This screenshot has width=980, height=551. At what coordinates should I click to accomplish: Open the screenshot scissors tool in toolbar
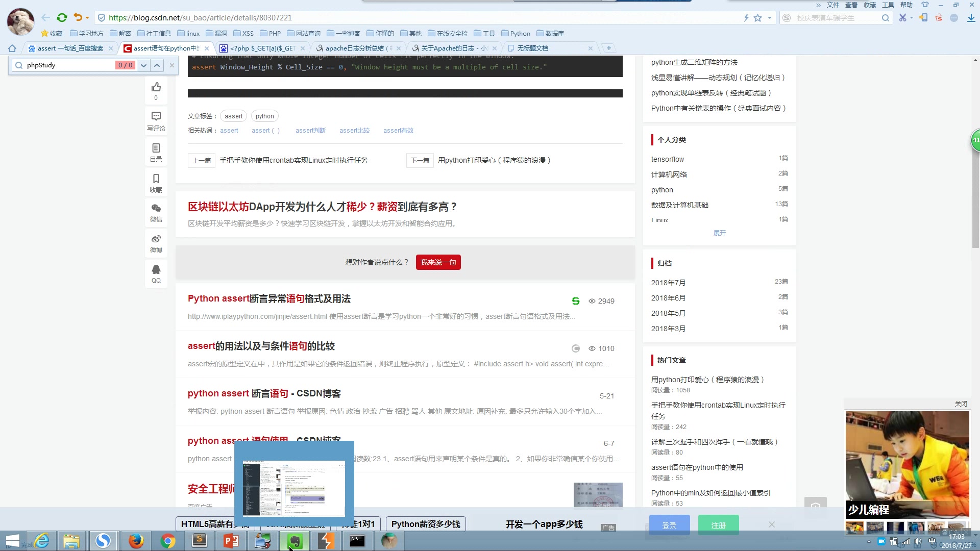click(902, 17)
